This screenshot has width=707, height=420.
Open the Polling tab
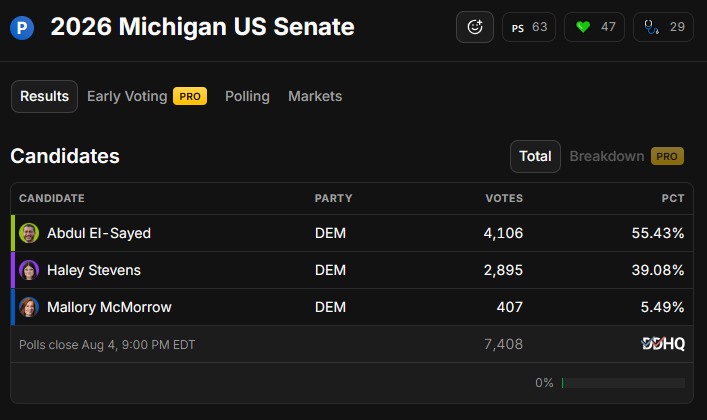(247, 97)
